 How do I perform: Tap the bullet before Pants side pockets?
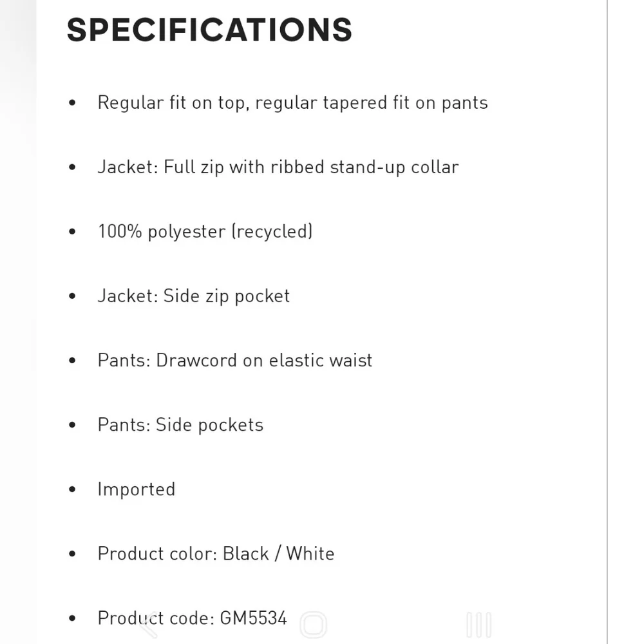(x=72, y=425)
